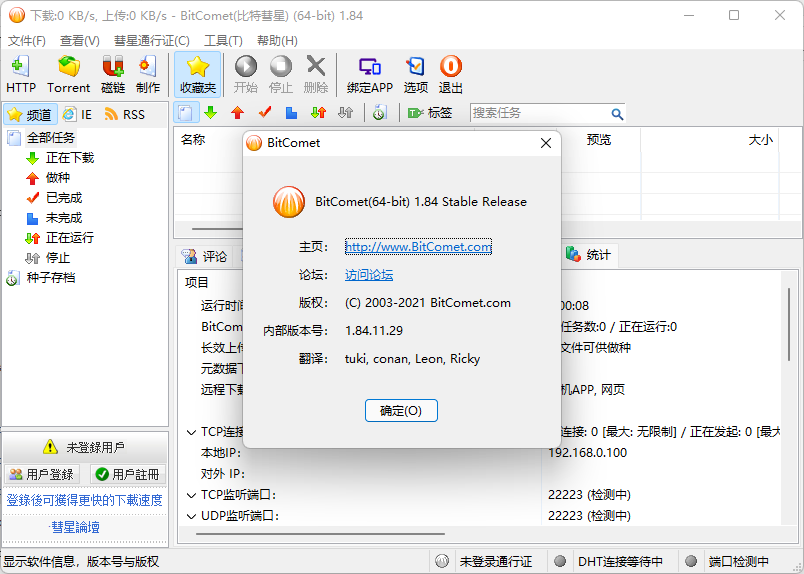
Task: Click the search magnifier icon
Action: tap(617, 114)
